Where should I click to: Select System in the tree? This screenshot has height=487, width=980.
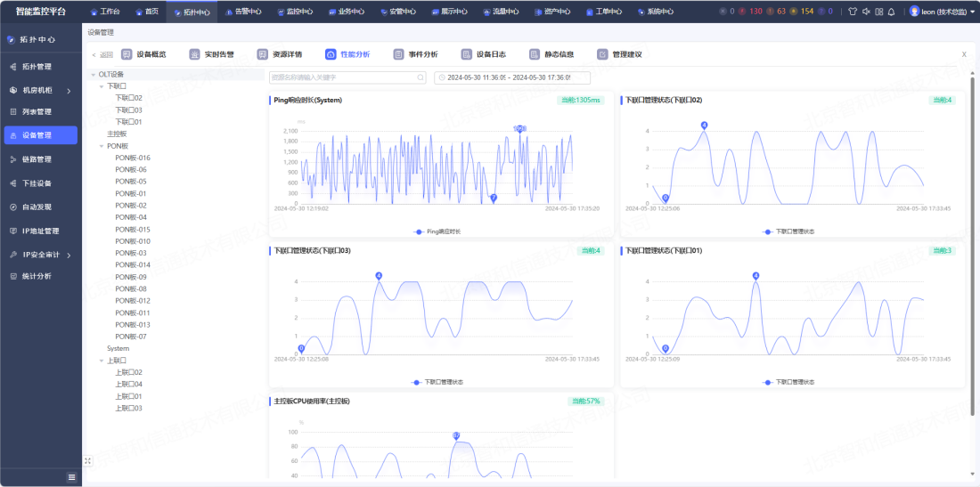click(118, 348)
